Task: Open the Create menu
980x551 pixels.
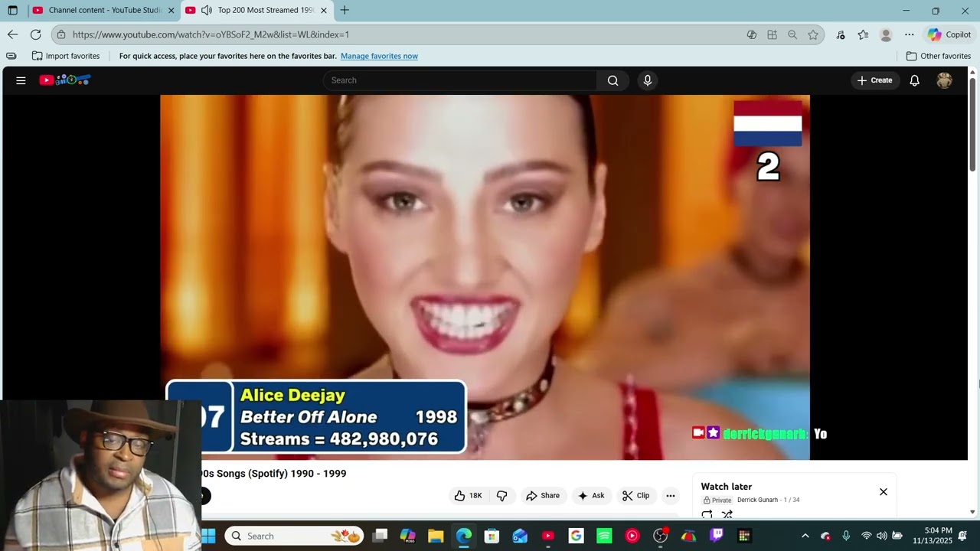Action: (874, 80)
